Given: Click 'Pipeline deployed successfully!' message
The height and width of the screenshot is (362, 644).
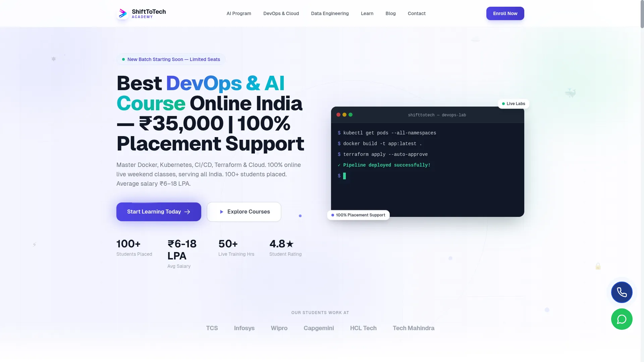Looking at the screenshot, I should point(384,165).
